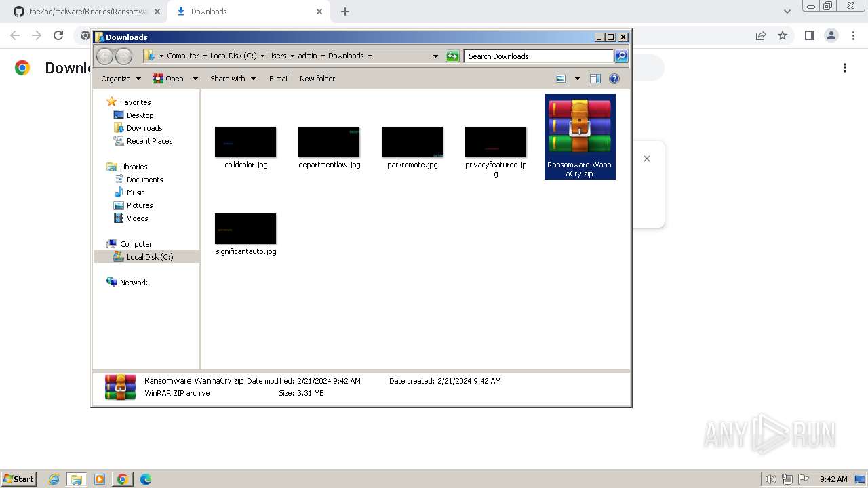
Task: Bookmark this page with the star icon
Action: 783,35
